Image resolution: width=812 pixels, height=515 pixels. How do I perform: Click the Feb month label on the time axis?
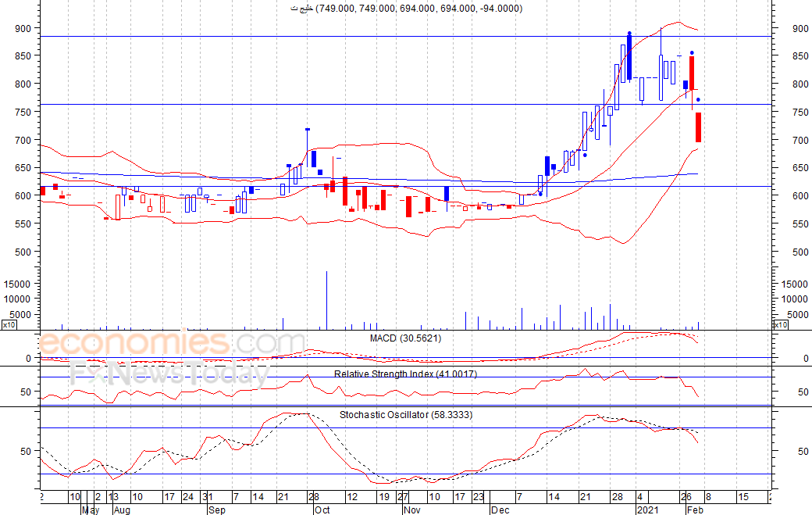coord(695,510)
